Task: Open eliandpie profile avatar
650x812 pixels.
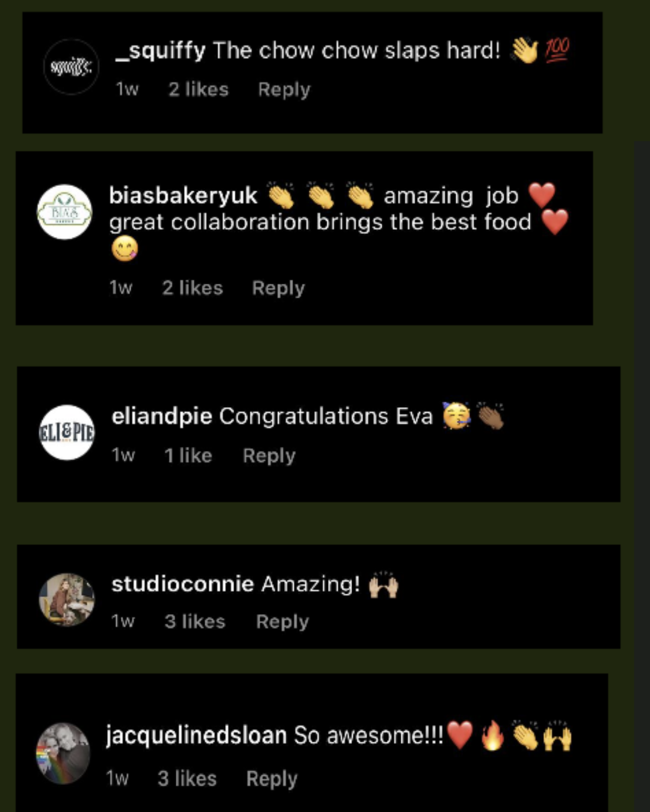Action: point(67,432)
